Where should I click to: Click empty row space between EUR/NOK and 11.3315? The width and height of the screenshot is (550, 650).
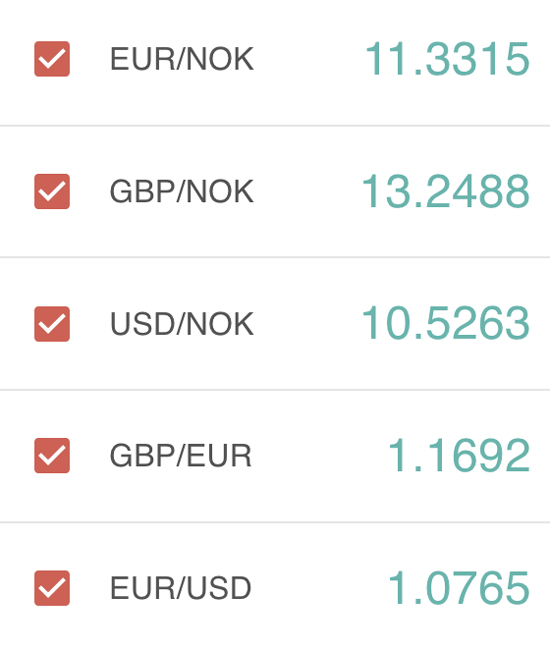click(309, 59)
